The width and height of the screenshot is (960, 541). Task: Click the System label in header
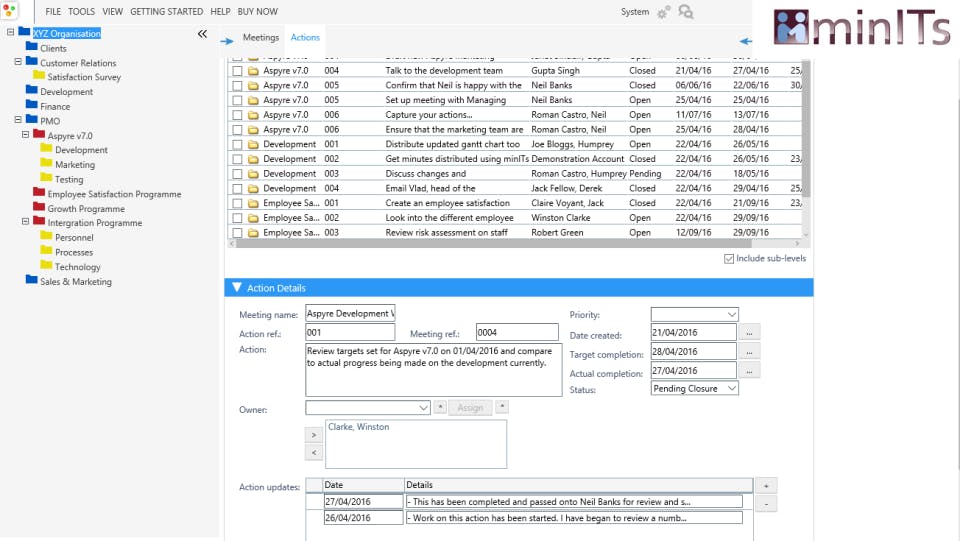click(635, 12)
